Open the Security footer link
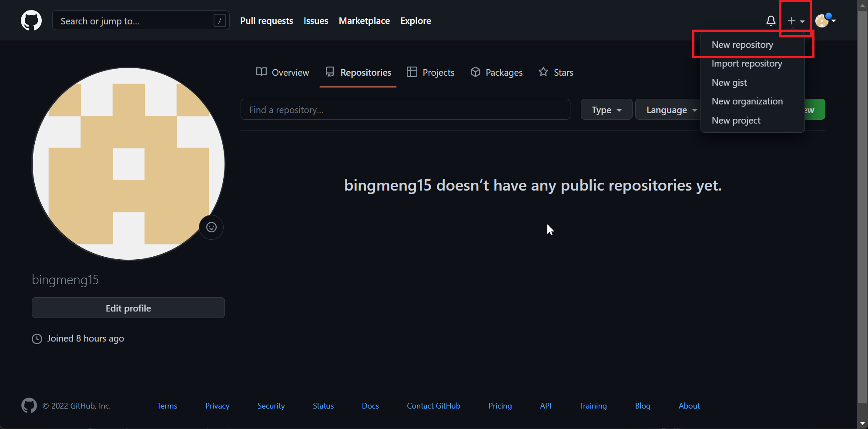 pos(271,406)
